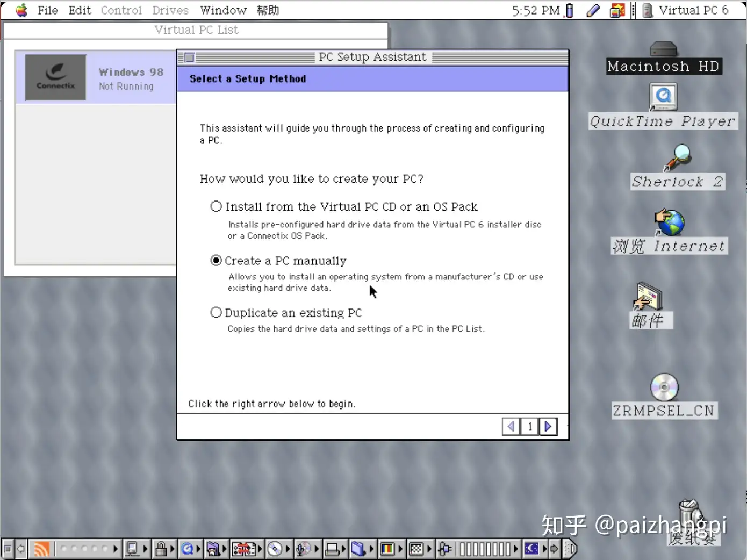The width and height of the screenshot is (747, 560).
Task: Open the 帮助 help menu
Action: pyautogui.click(x=268, y=10)
